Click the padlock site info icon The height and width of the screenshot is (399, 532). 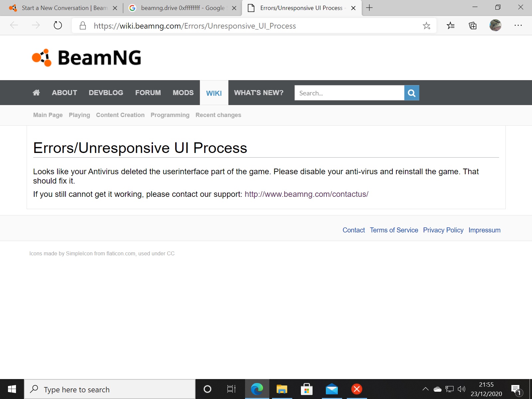coord(83,26)
